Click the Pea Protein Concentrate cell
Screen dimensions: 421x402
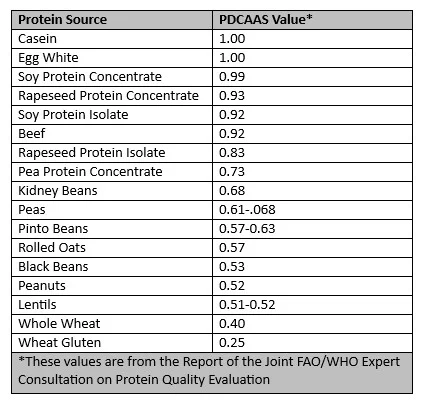[112, 172]
